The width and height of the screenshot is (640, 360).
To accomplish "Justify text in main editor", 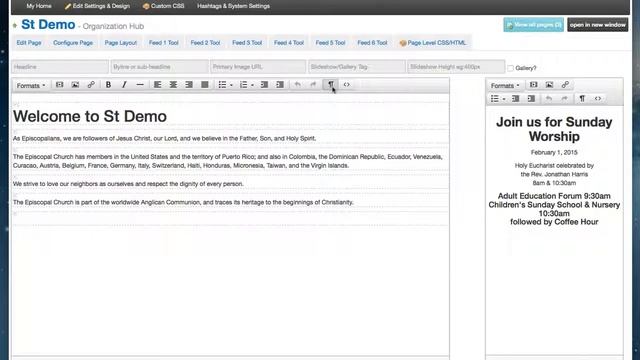I will click(x=205, y=85).
